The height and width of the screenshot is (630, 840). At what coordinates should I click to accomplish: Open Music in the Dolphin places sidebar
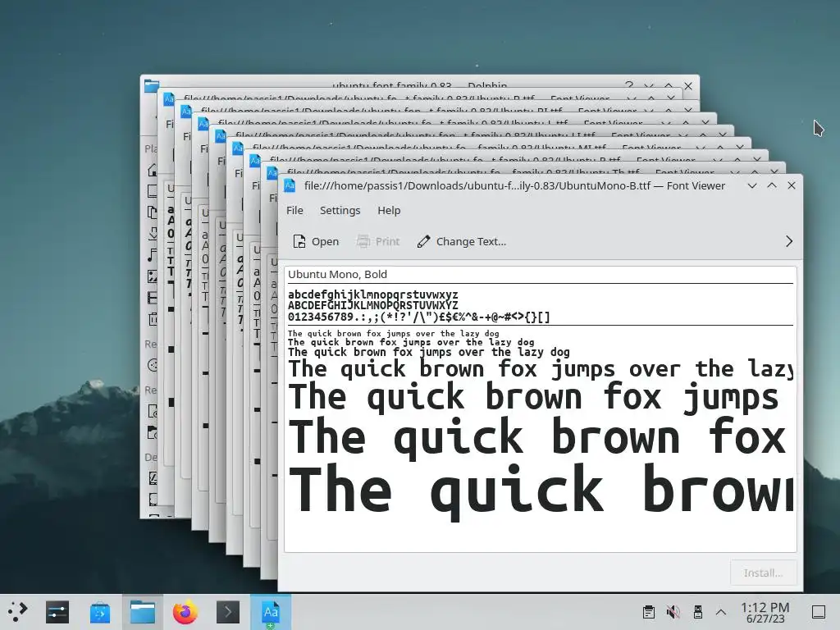click(x=152, y=255)
